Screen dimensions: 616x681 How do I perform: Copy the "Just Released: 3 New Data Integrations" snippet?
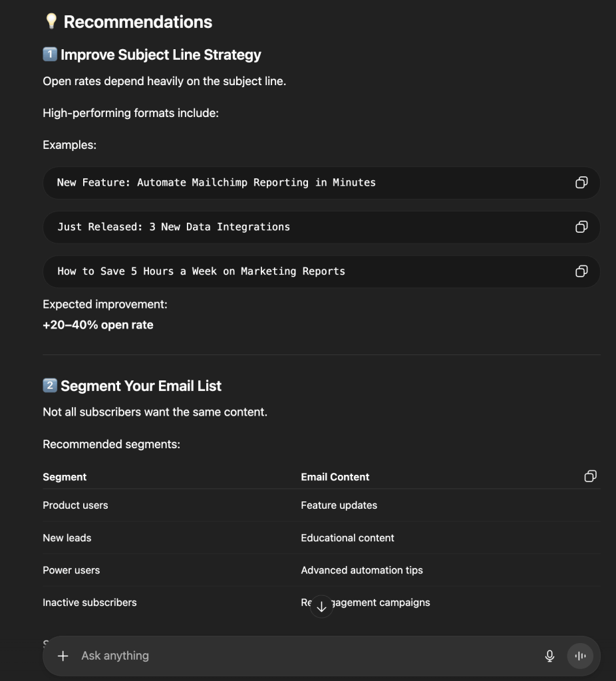coord(581,227)
